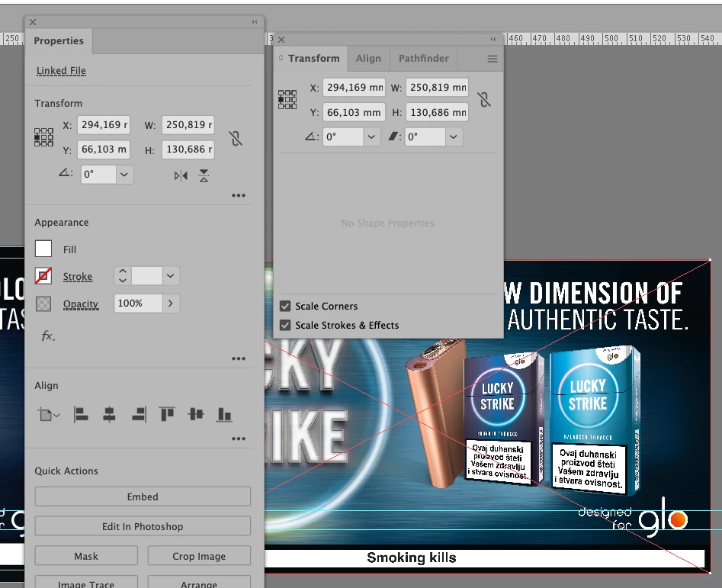722x588 pixels.
Task: Click Edit In Photoshop button
Action: pyautogui.click(x=143, y=526)
